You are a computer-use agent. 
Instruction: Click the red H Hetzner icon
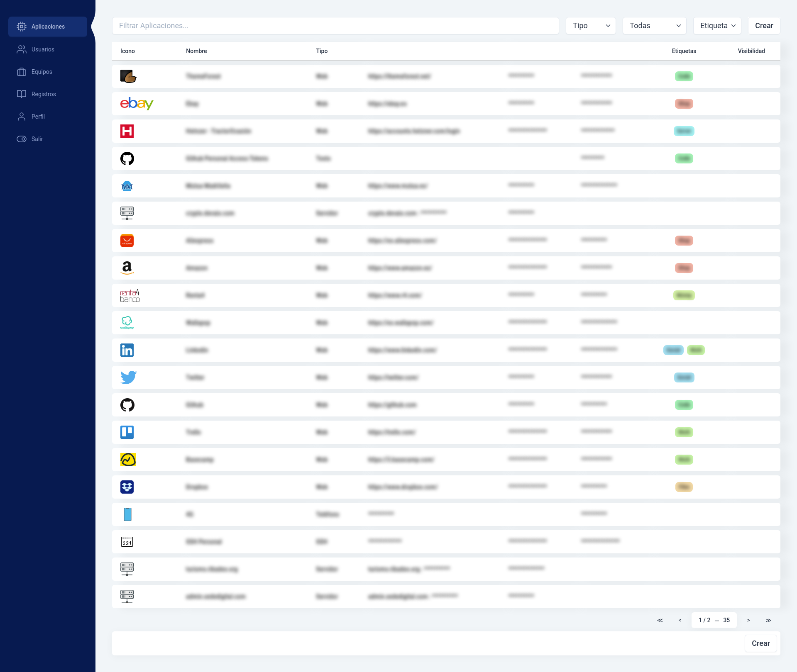coord(127,131)
